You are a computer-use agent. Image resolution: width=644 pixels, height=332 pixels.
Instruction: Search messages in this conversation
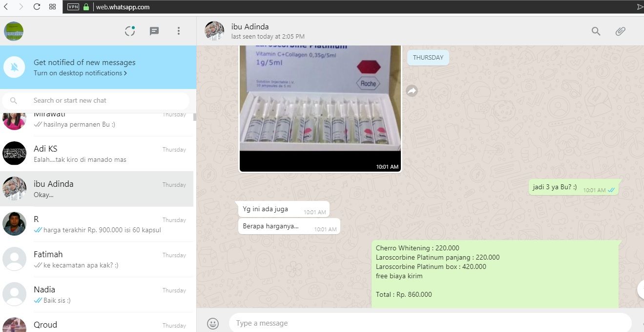click(596, 31)
